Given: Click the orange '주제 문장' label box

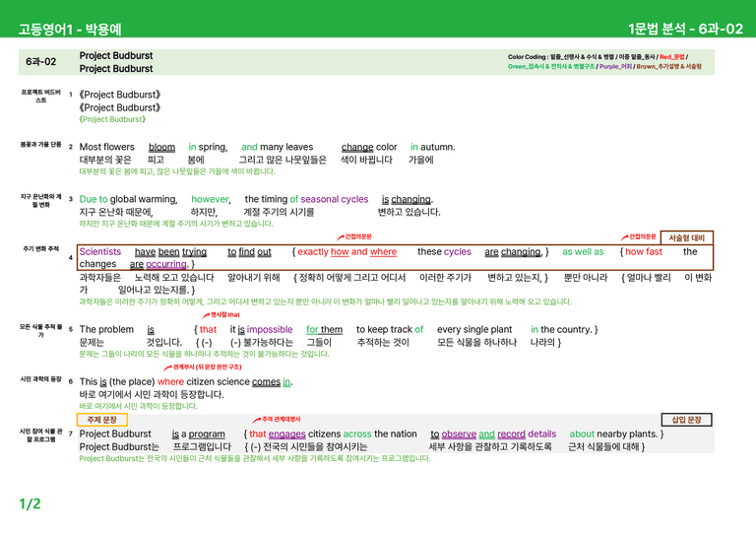Looking at the screenshot, I should pyautogui.click(x=101, y=420).
